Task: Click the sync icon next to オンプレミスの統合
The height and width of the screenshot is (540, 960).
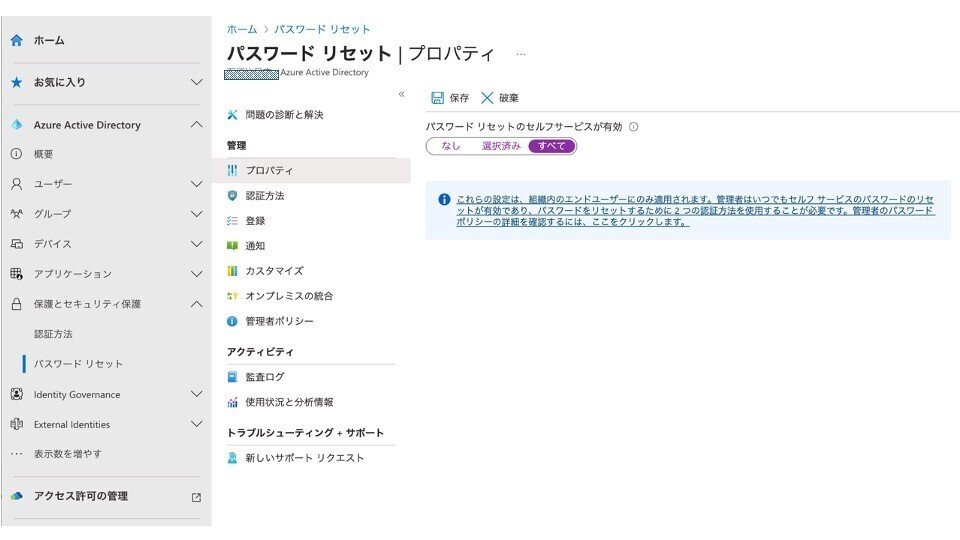Action: pos(232,296)
